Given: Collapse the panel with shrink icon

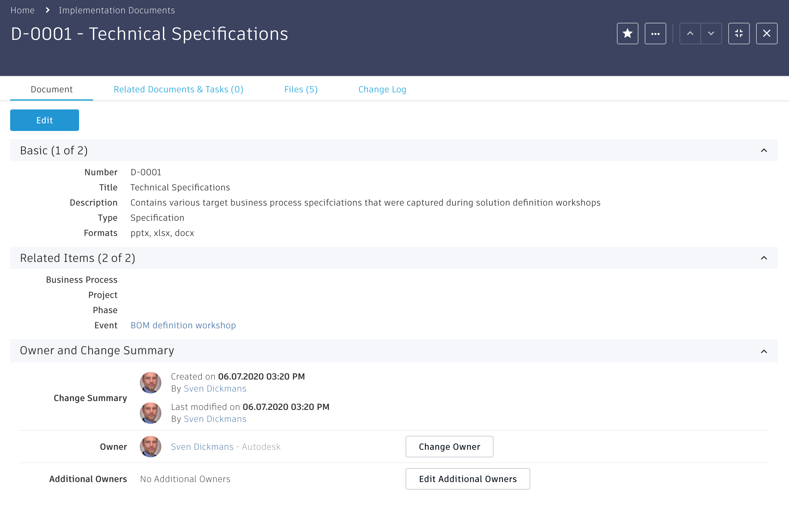Looking at the screenshot, I should (738, 34).
